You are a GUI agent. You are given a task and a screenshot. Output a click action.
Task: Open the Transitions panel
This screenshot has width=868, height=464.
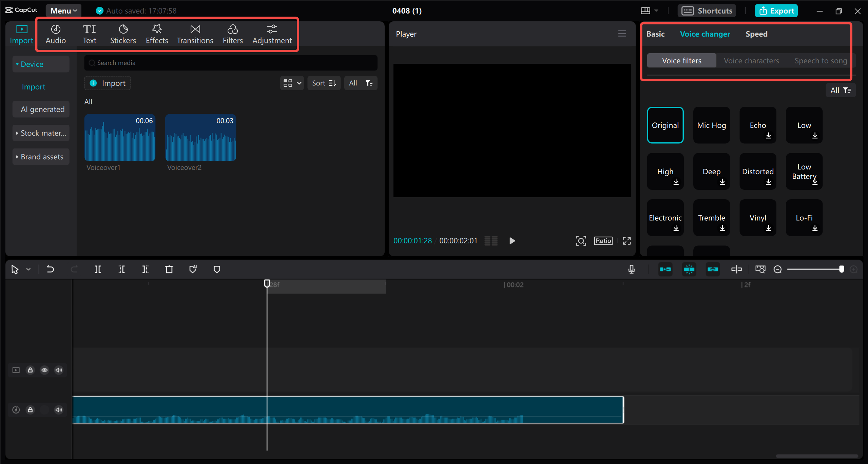point(195,34)
